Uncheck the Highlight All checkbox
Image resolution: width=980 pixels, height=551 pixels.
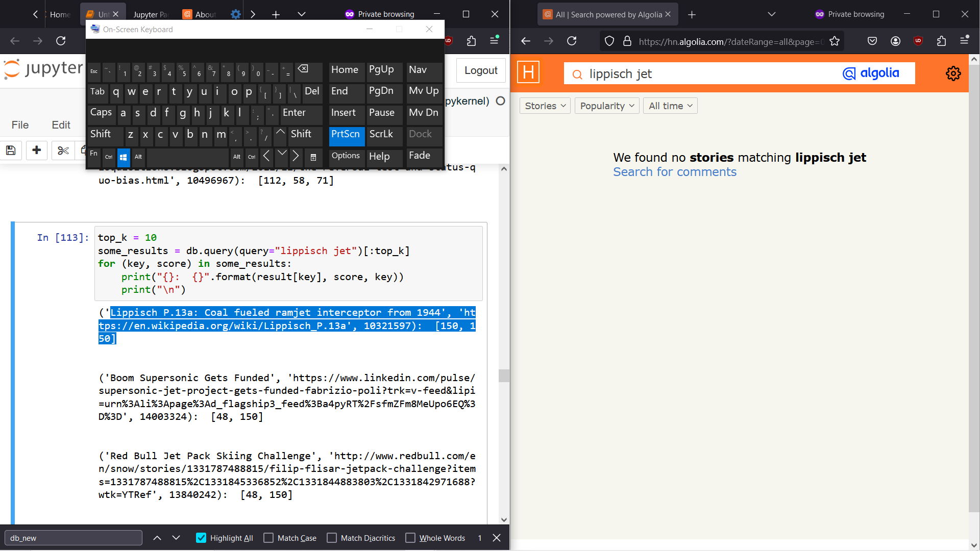[201, 538]
